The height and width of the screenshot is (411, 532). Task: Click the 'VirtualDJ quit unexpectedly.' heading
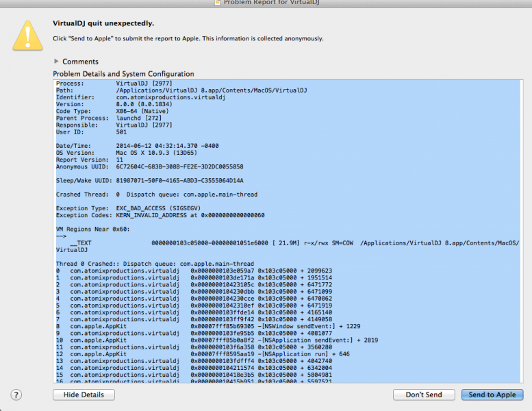(x=103, y=23)
